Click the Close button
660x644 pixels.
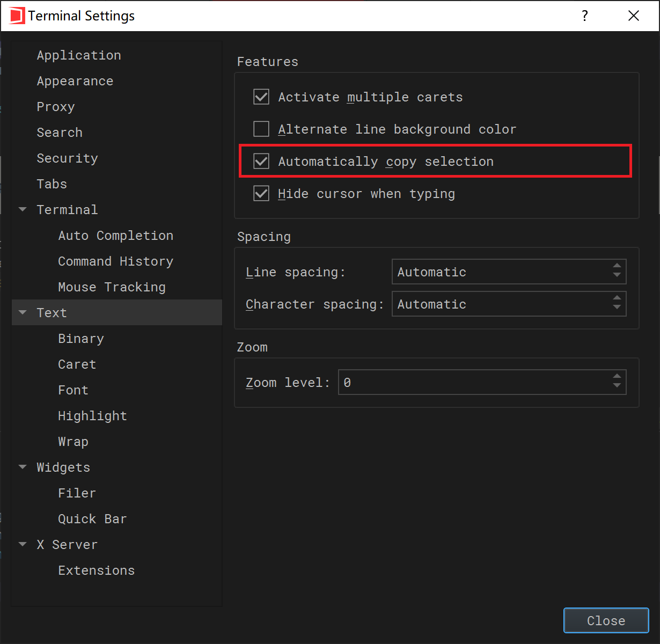[606, 620]
